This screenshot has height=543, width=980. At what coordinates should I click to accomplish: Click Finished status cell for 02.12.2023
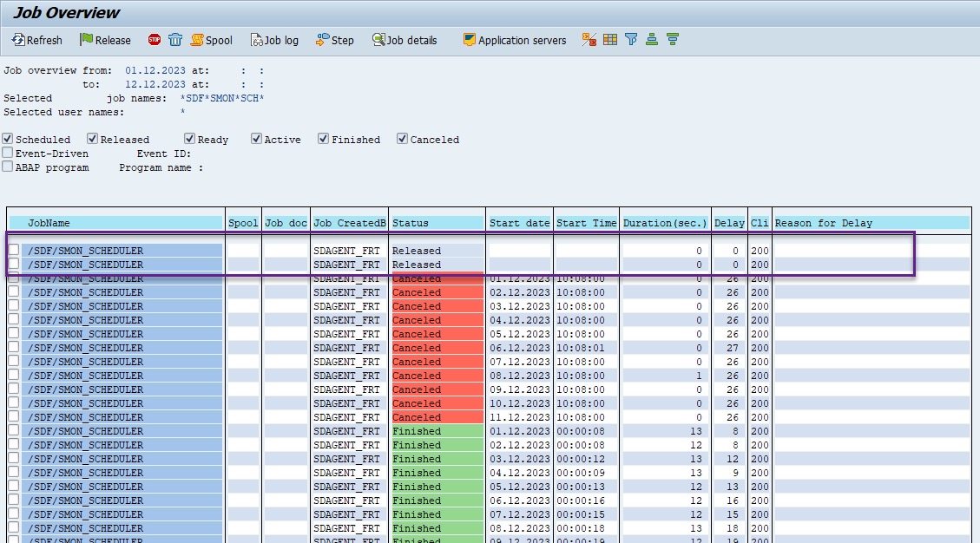click(437, 445)
